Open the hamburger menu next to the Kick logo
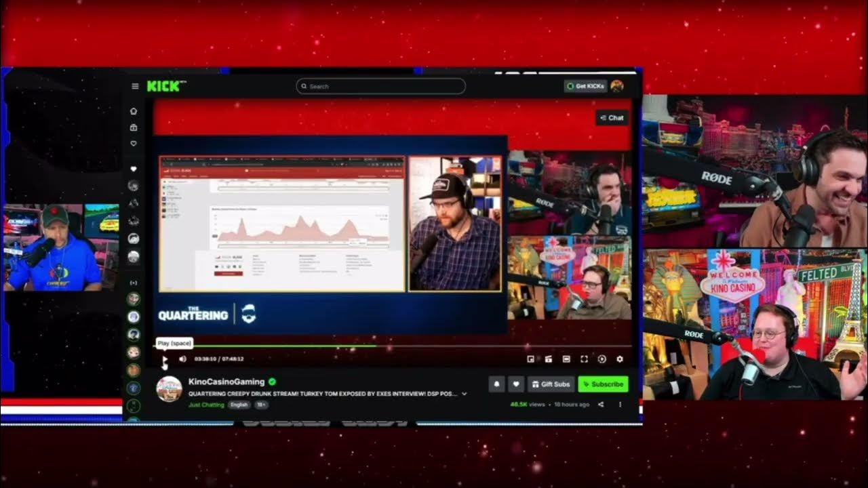 [135, 86]
